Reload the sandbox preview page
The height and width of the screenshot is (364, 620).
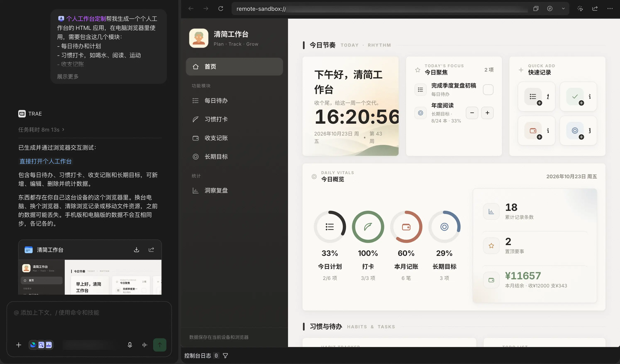coord(221,9)
